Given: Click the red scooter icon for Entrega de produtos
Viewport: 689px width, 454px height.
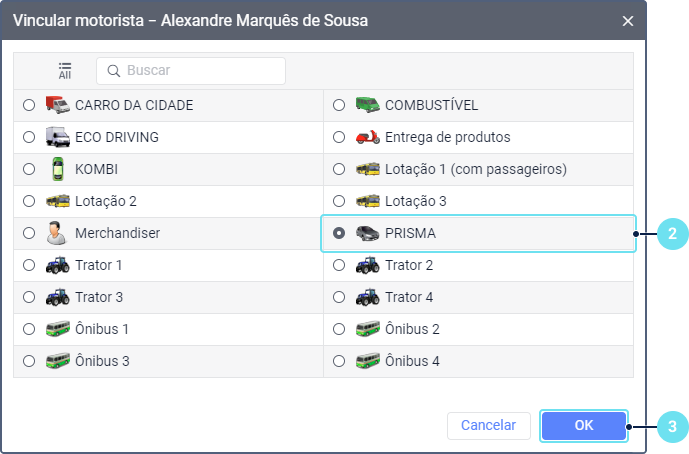Looking at the screenshot, I should [367, 137].
